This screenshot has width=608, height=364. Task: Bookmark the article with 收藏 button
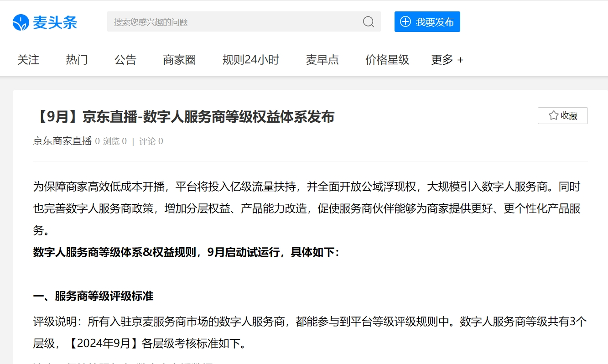562,116
